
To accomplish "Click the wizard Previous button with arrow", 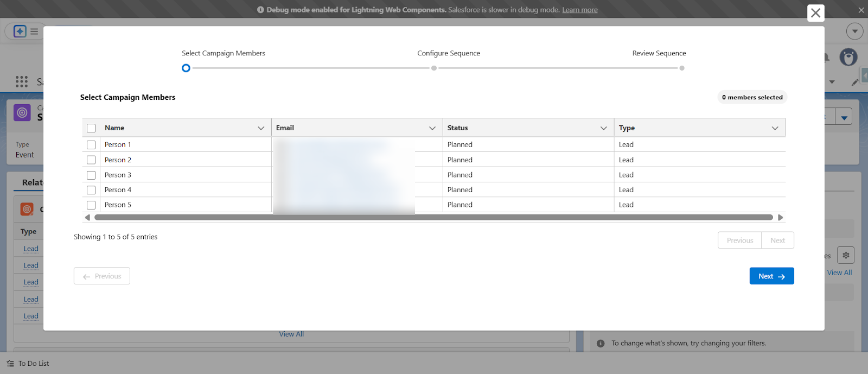I will coord(102,276).
